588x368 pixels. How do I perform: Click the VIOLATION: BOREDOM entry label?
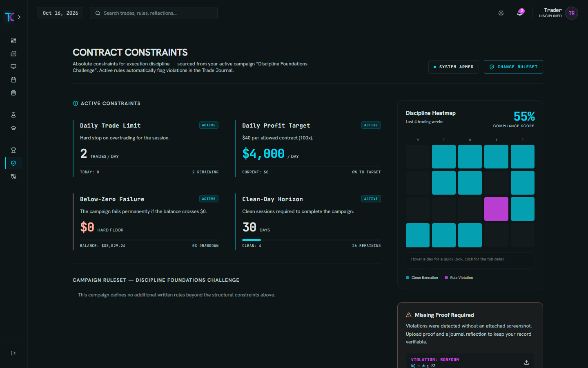(x=435, y=360)
